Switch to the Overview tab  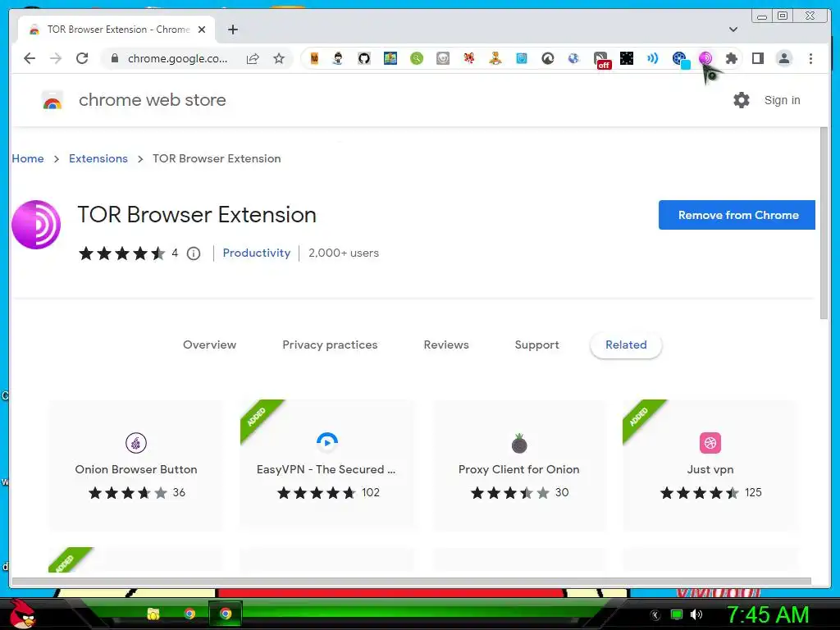[209, 345]
